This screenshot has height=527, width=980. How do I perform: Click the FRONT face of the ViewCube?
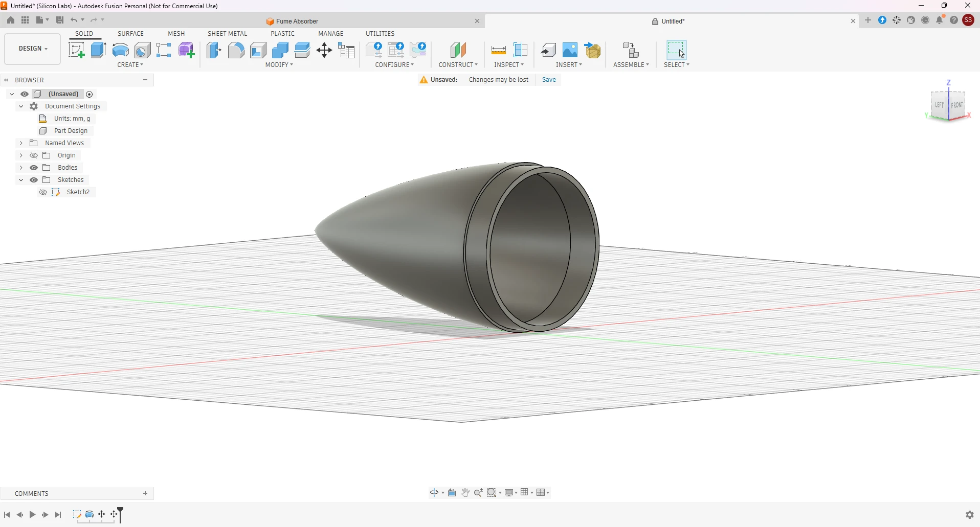point(957,105)
